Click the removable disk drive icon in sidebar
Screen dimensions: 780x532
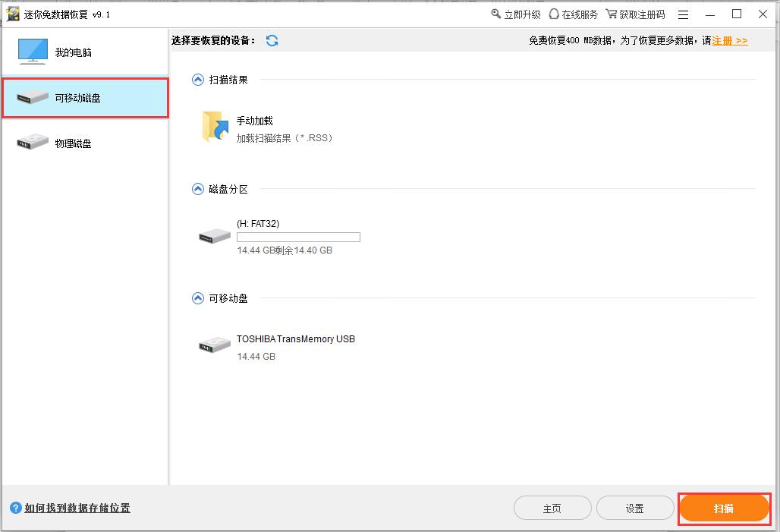33,97
